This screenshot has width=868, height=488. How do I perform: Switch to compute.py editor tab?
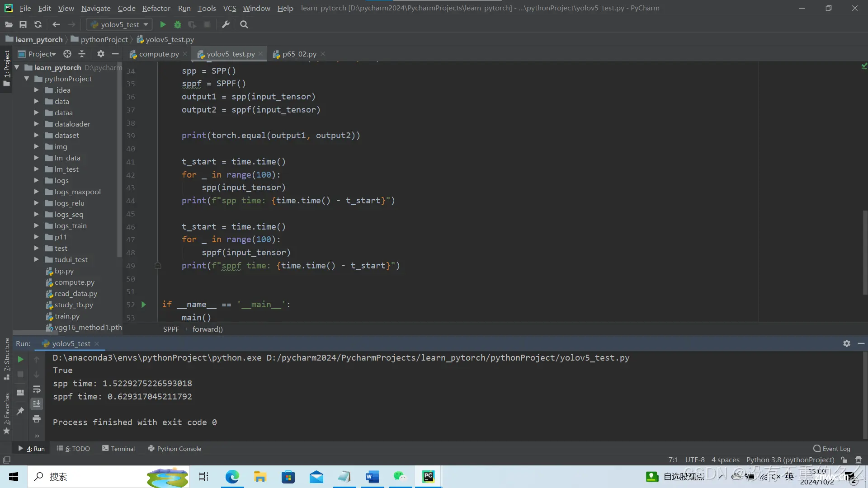(159, 54)
